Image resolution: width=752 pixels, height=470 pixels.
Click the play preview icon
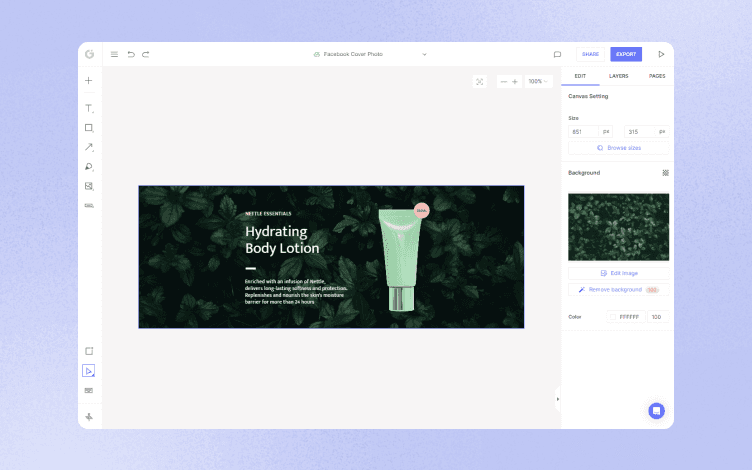coord(661,54)
